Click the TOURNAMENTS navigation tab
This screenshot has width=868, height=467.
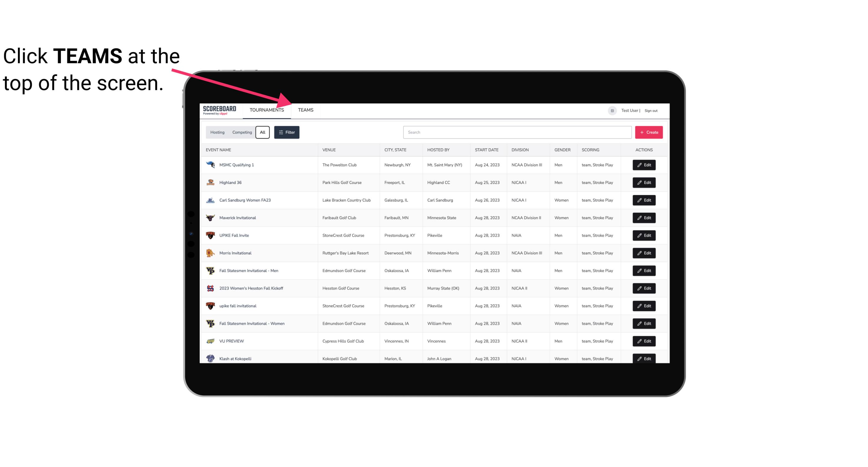pyautogui.click(x=267, y=110)
